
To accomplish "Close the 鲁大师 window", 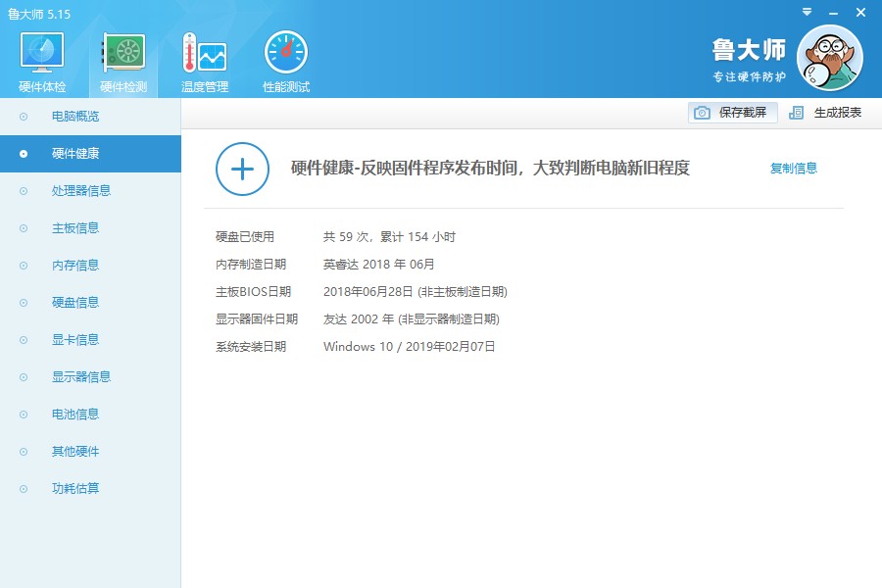I will pyautogui.click(x=860, y=13).
